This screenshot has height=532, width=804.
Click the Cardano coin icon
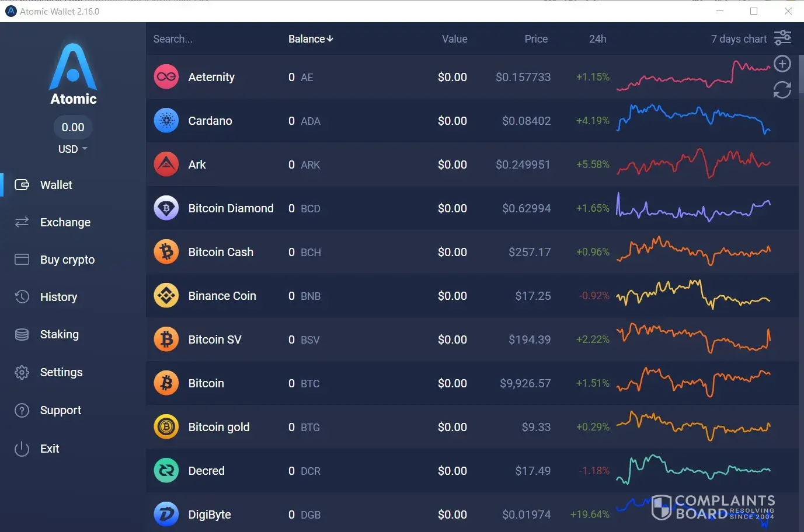(x=166, y=121)
